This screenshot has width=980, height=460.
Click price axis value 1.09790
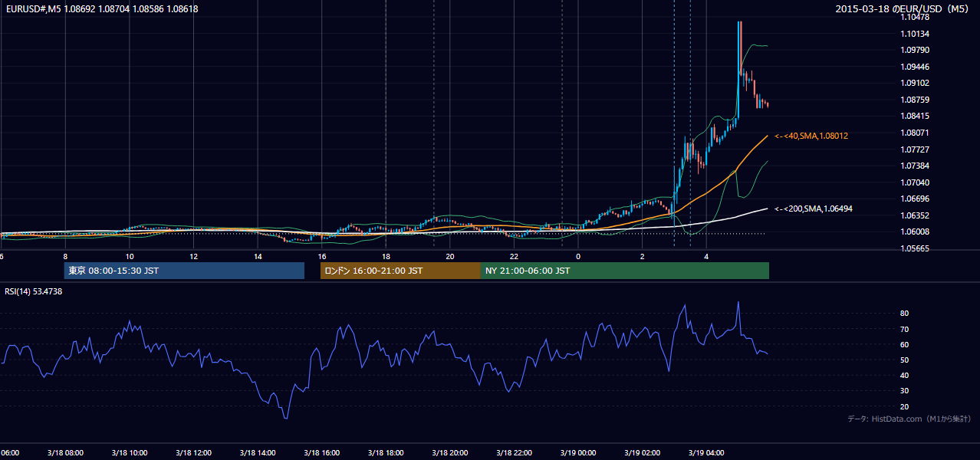[916, 50]
